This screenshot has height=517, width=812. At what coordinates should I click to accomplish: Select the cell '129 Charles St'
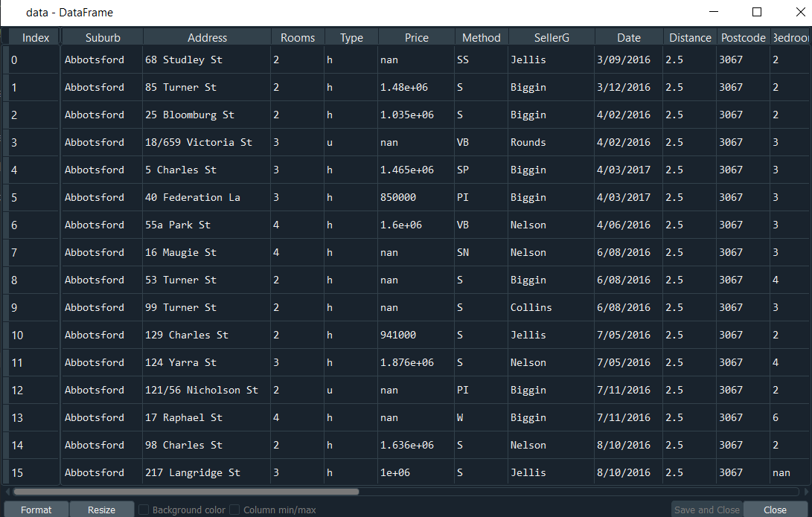207,335
